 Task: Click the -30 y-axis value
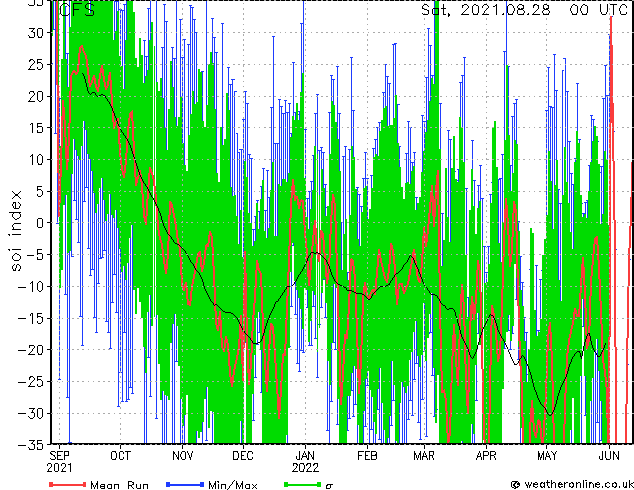tap(31, 413)
